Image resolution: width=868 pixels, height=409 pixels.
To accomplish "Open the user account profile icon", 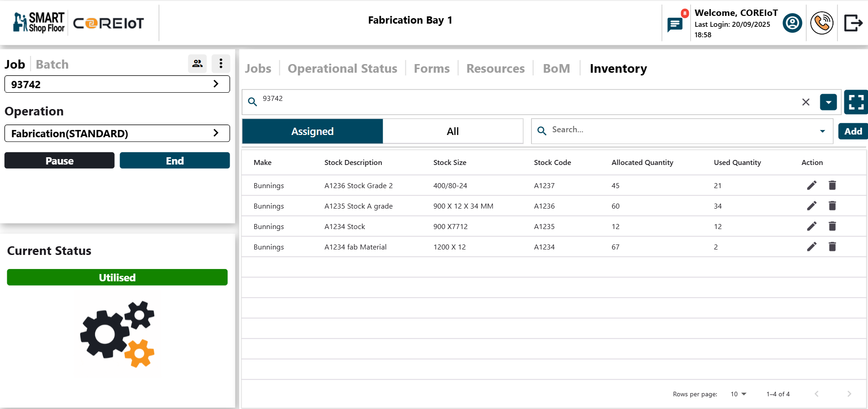I will coord(792,23).
